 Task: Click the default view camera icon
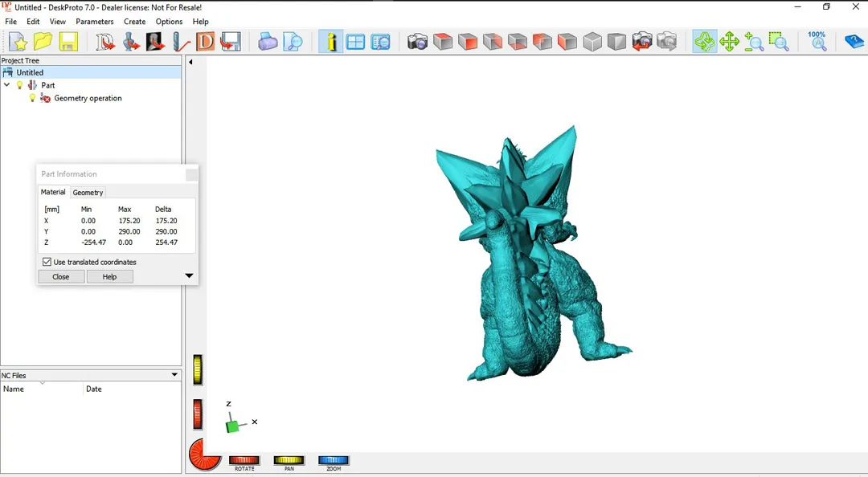click(x=418, y=42)
